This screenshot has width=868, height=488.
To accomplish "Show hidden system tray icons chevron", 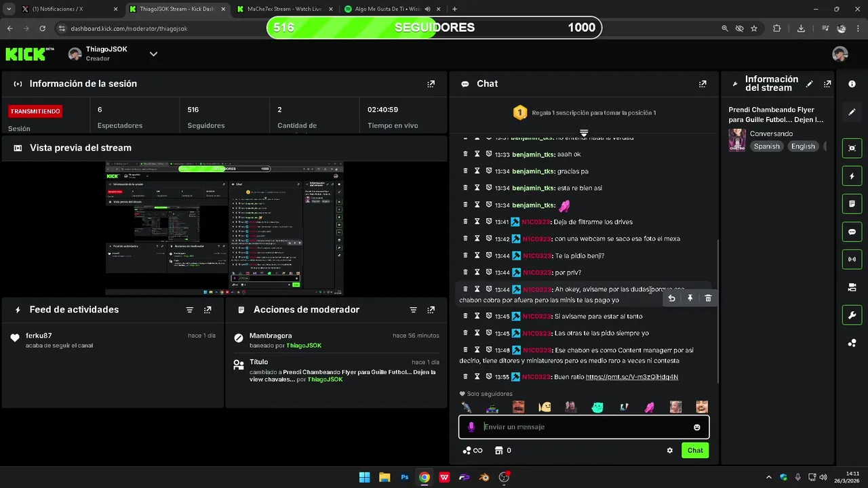I will tap(768, 477).
